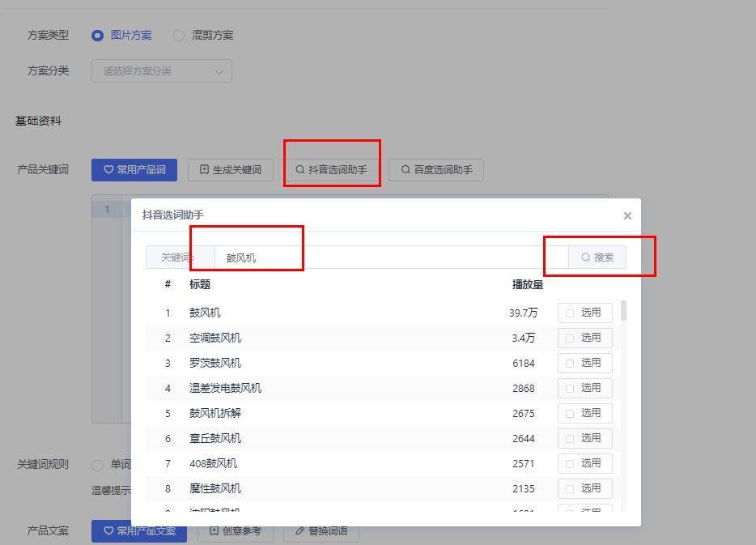Click the dialog list scrollbar thumb
Screen dimensions: 756x545
coord(623,310)
